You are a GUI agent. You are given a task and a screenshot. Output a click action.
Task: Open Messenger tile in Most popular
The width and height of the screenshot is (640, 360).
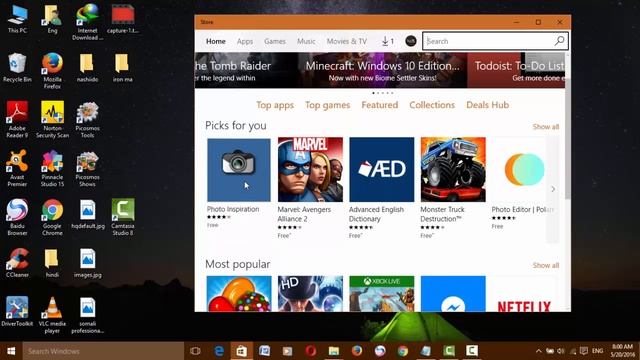(453, 294)
